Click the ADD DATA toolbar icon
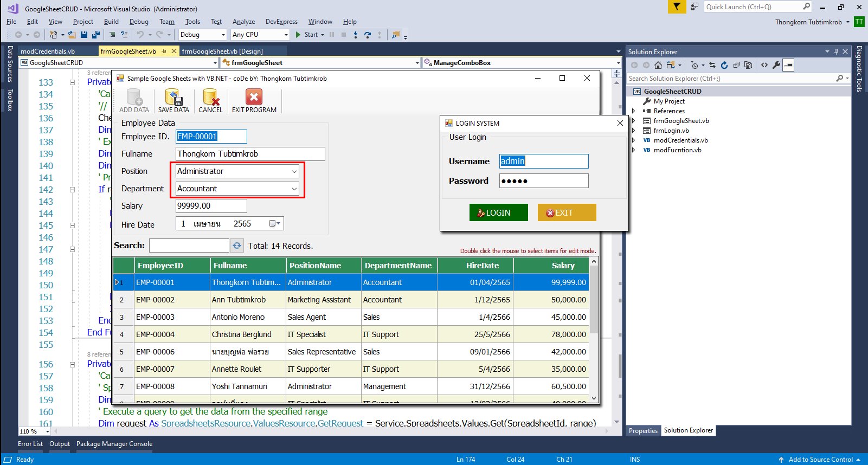The width and height of the screenshot is (868, 465). [x=134, y=98]
